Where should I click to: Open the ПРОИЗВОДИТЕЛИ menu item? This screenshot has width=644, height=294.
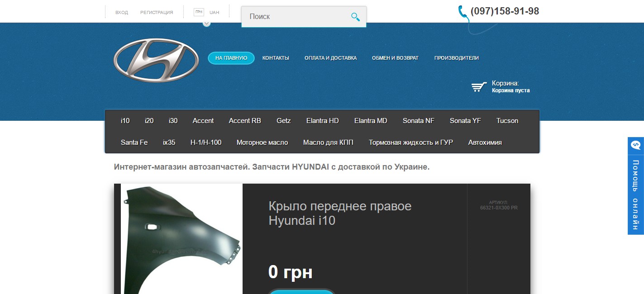click(x=457, y=58)
